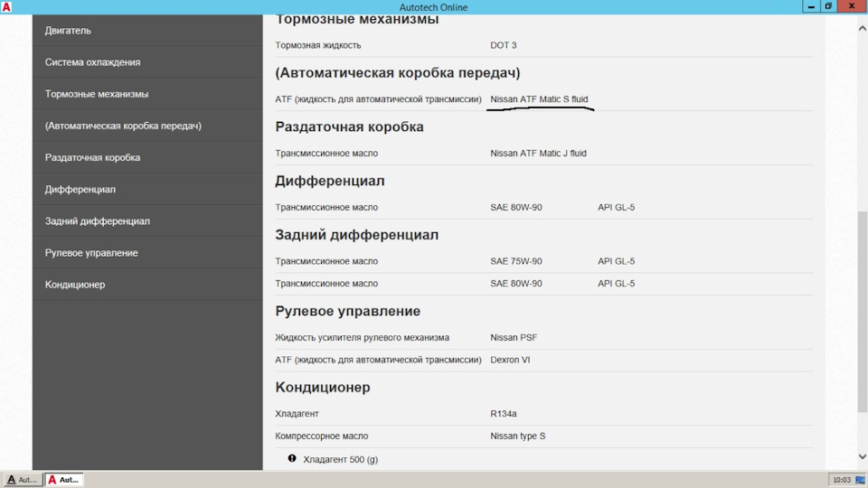
Task: Minimize the Autotech Online window
Action: [811, 6]
